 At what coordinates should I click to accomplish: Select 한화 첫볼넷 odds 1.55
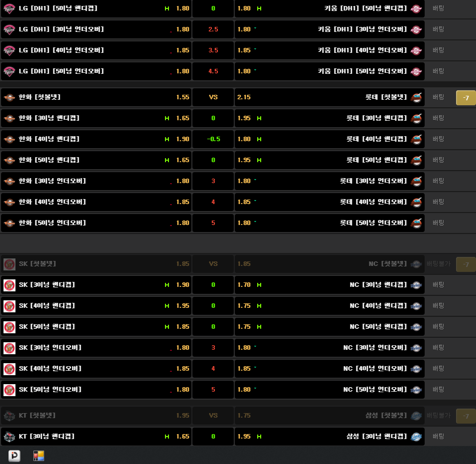(182, 97)
